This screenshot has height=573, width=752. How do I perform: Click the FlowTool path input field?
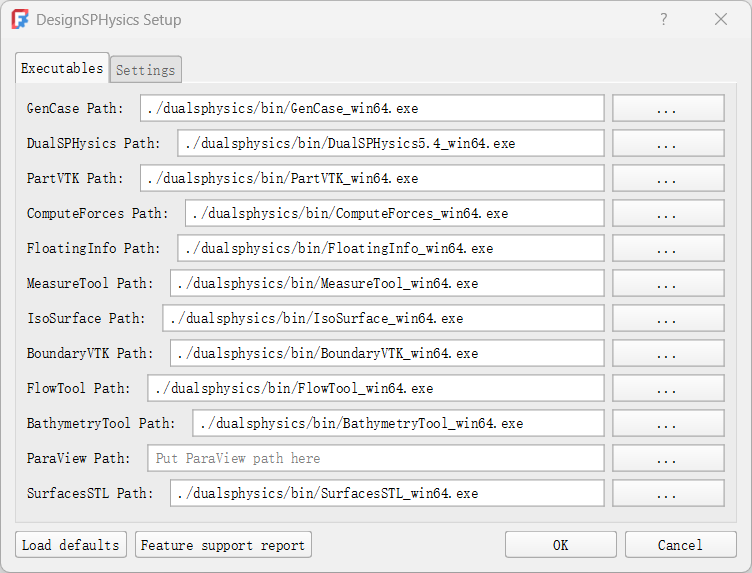coord(375,389)
